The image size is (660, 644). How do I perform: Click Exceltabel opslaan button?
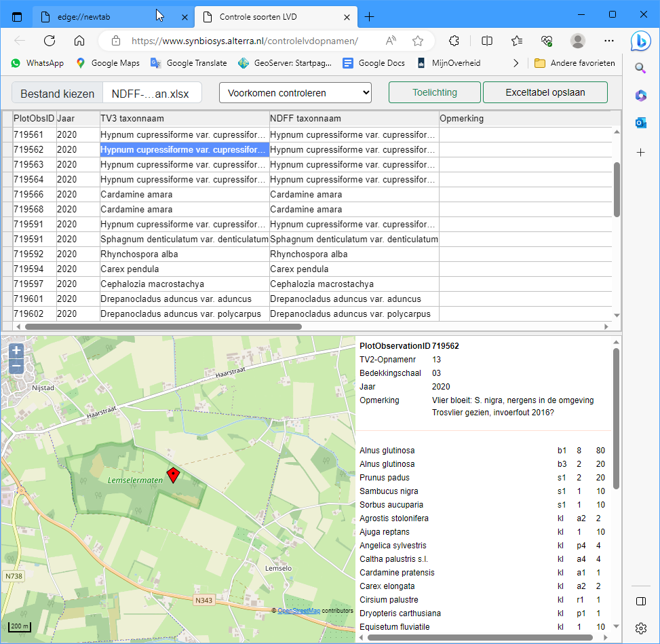pyautogui.click(x=545, y=92)
